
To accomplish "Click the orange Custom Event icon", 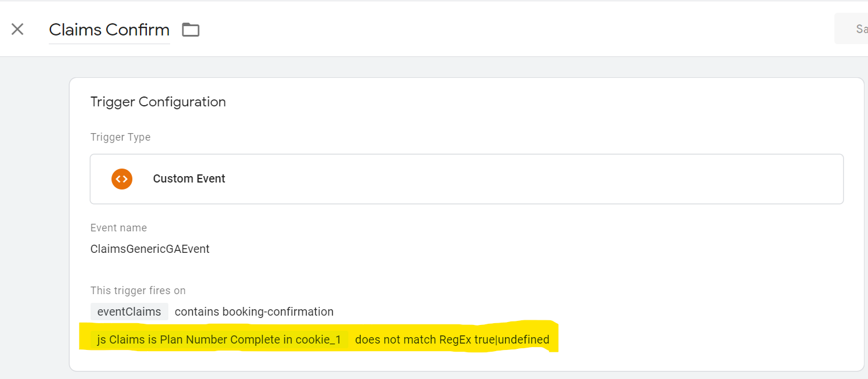I will coord(122,179).
